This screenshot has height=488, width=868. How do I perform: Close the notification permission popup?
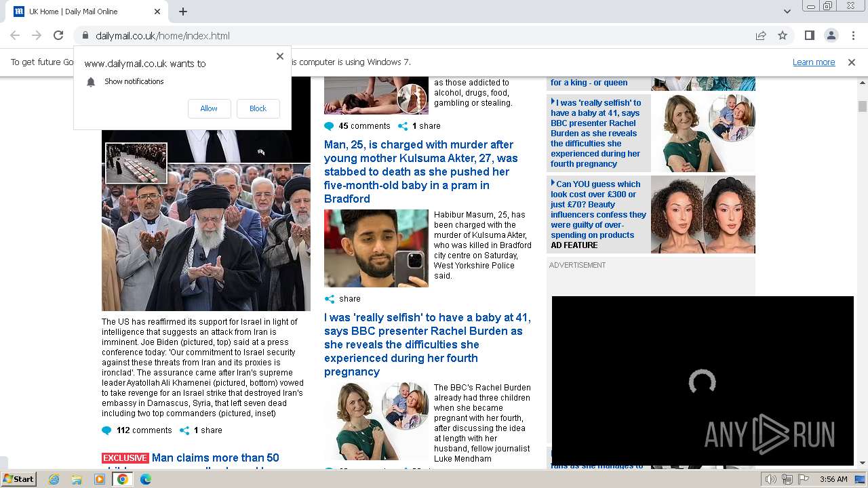[x=280, y=56]
